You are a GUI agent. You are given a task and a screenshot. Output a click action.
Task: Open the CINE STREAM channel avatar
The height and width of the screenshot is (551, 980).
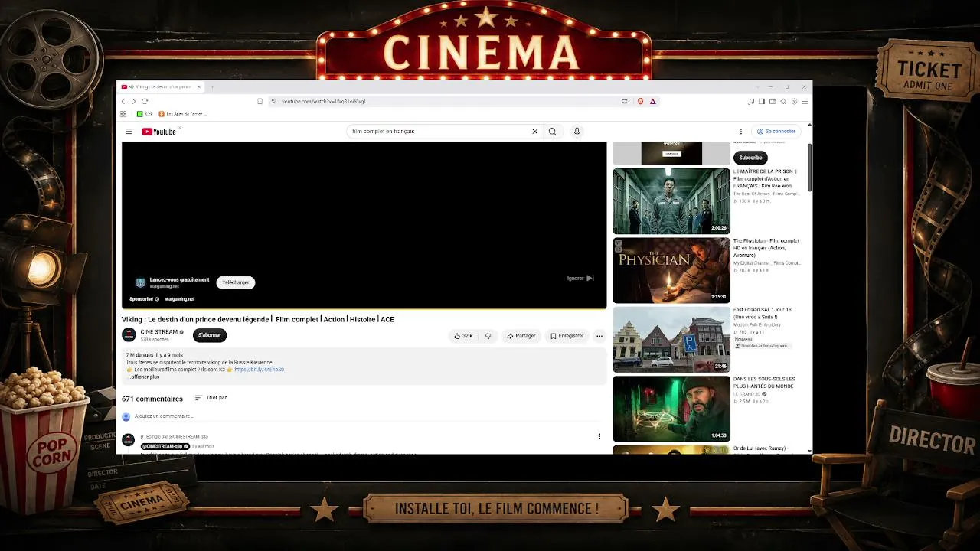(x=129, y=335)
